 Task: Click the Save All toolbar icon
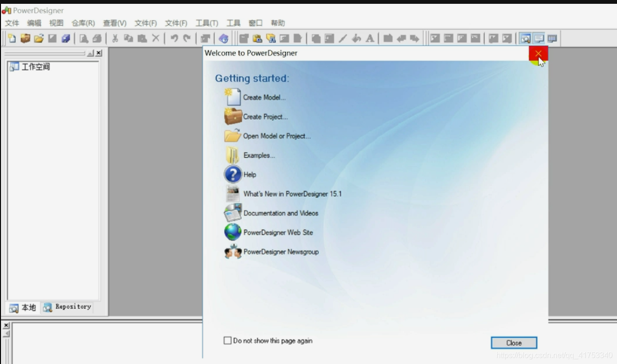65,39
